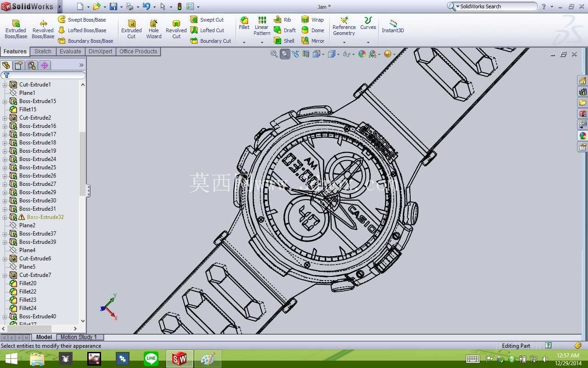Click the Edit Appearance sphere icon
The width and height of the screenshot is (588, 368).
[x=362, y=54]
